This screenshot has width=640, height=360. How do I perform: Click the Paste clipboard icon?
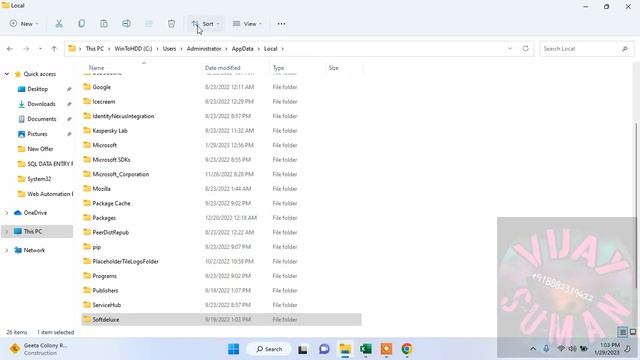pyautogui.click(x=104, y=24)
